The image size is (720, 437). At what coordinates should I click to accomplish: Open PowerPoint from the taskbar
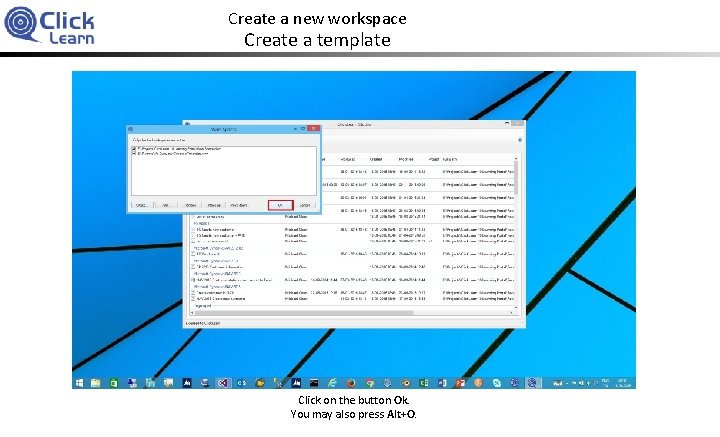tap(460, 383)
